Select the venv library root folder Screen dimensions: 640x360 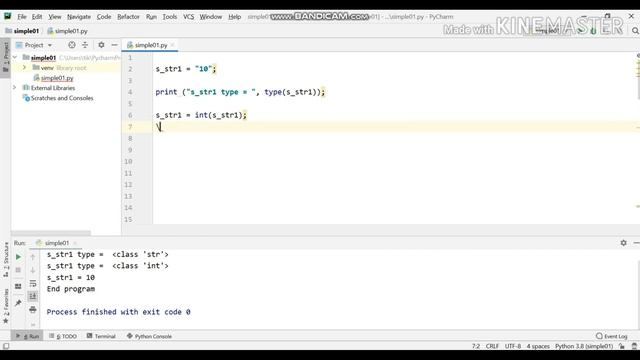point(59,68)
